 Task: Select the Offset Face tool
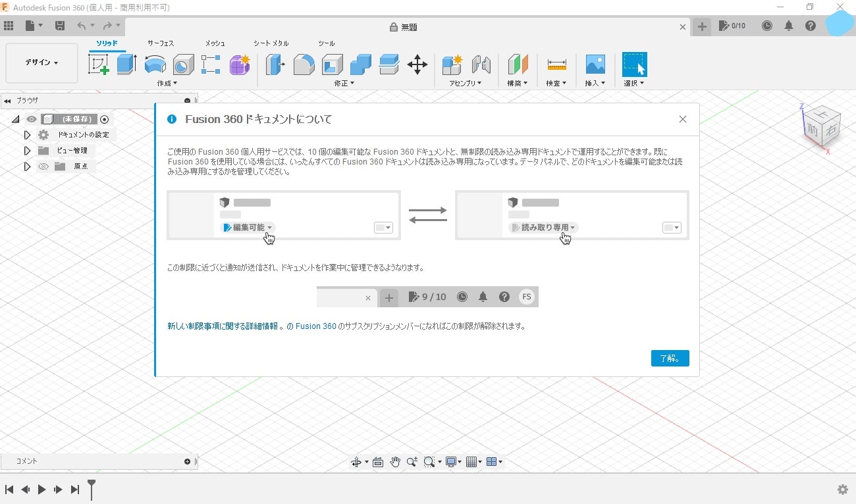click(389, 64)
